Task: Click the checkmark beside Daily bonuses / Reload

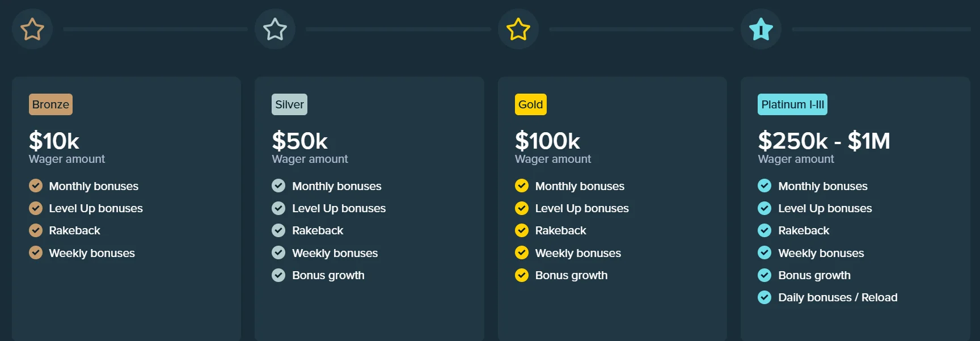Action: point(764,297)
